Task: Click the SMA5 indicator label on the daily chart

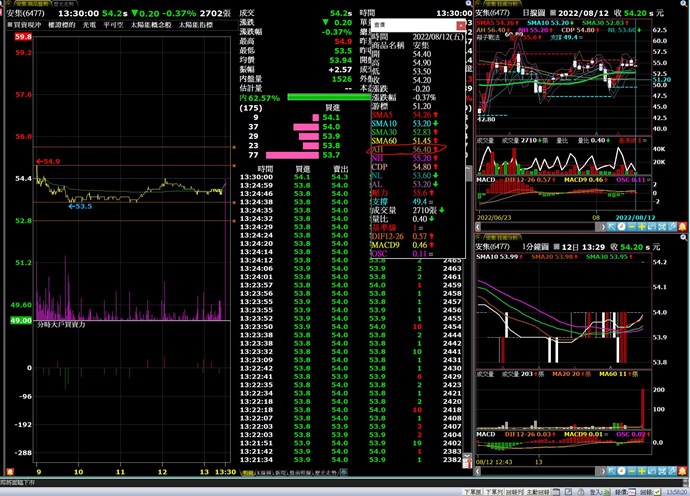Action: [x=484, y=22]
